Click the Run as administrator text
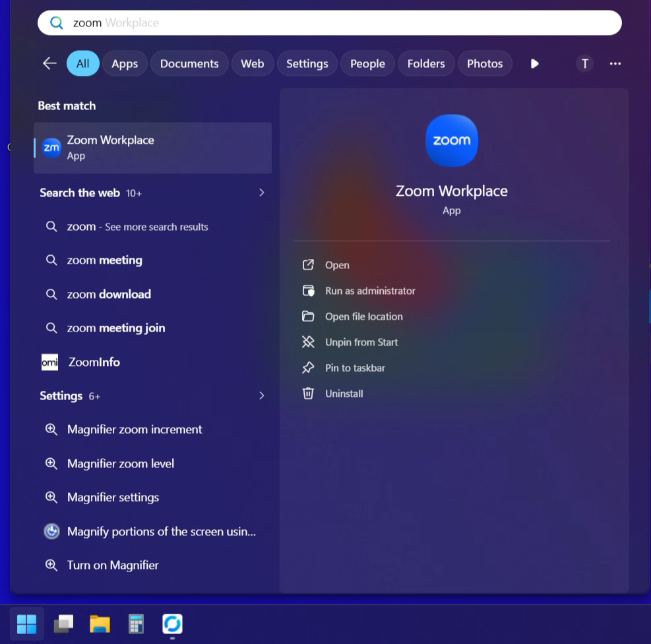The height and width of the screenshot is (644, 651). pyautogui.click(x=370, y=291)
